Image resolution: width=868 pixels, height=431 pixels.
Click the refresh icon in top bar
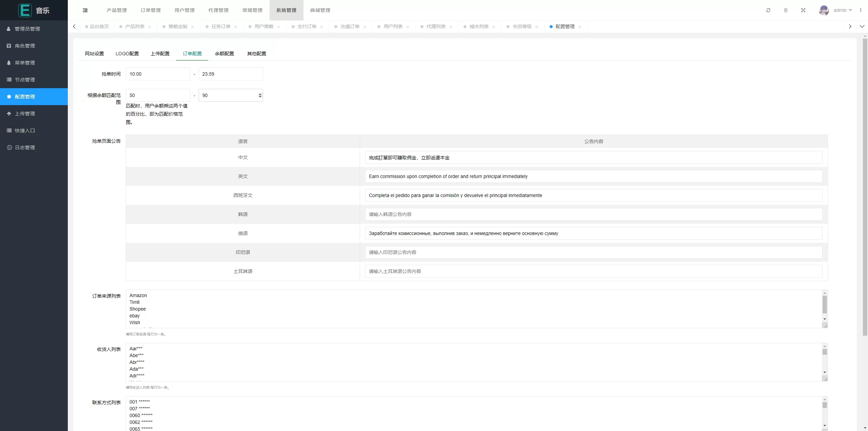pos(768,10)
